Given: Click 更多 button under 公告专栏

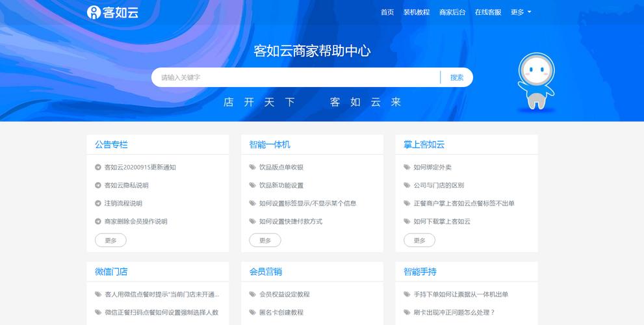Looking at the screenshot, I should pos(110,240).
